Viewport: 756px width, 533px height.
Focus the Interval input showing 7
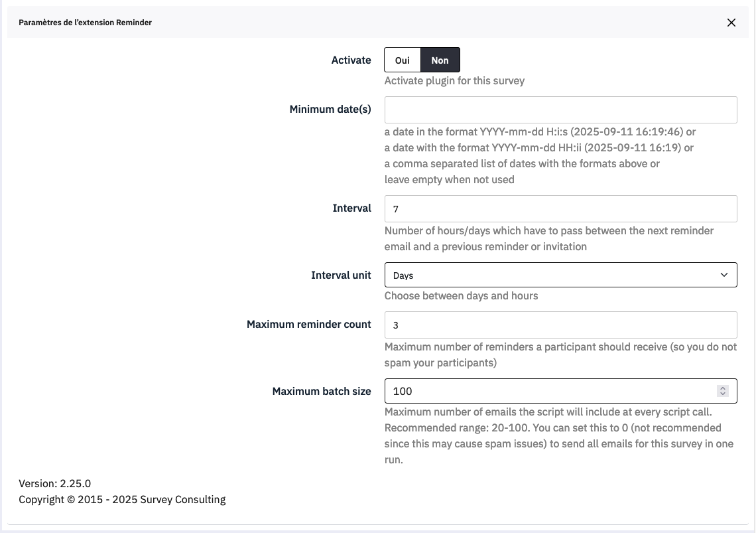click(560, 208)
